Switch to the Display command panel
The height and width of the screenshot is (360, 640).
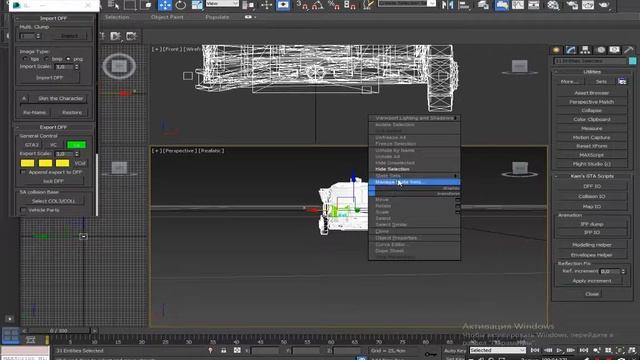pos(615,50)
